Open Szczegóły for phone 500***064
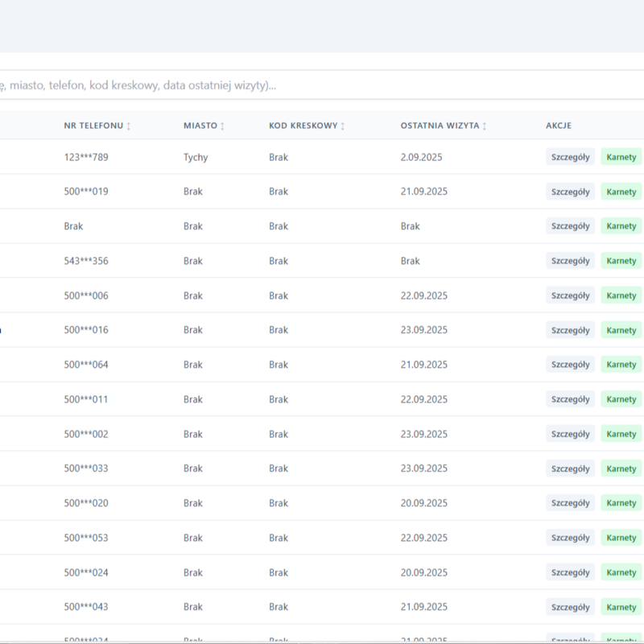The height and width of the screenshot is (644, 644). point(570,365)
